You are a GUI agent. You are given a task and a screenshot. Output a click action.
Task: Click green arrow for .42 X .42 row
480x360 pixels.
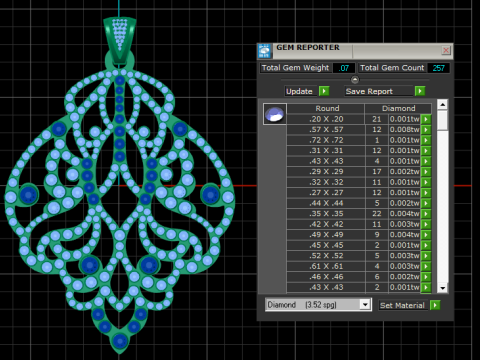coord(426,224)
